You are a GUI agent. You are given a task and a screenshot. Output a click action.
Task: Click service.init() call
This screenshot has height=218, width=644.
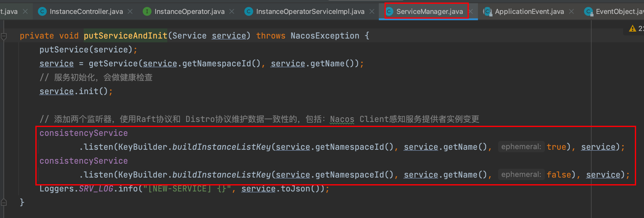click(74, 91)
